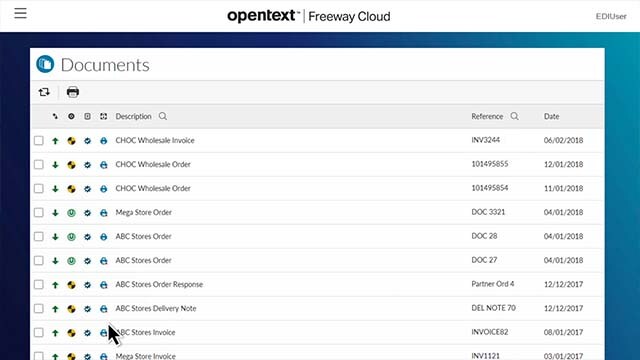
Task: Click reference DOC 27
Action: click(x=484, y=260)
